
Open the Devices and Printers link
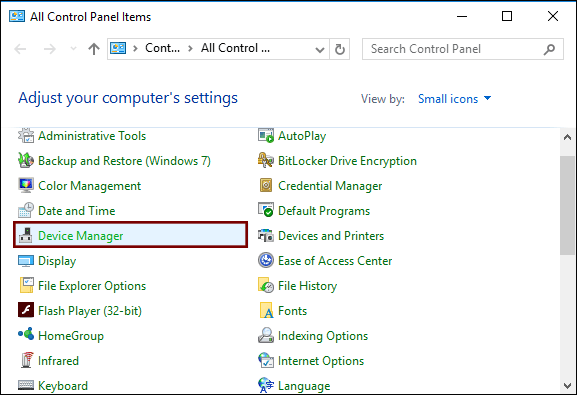coord(331,236)
